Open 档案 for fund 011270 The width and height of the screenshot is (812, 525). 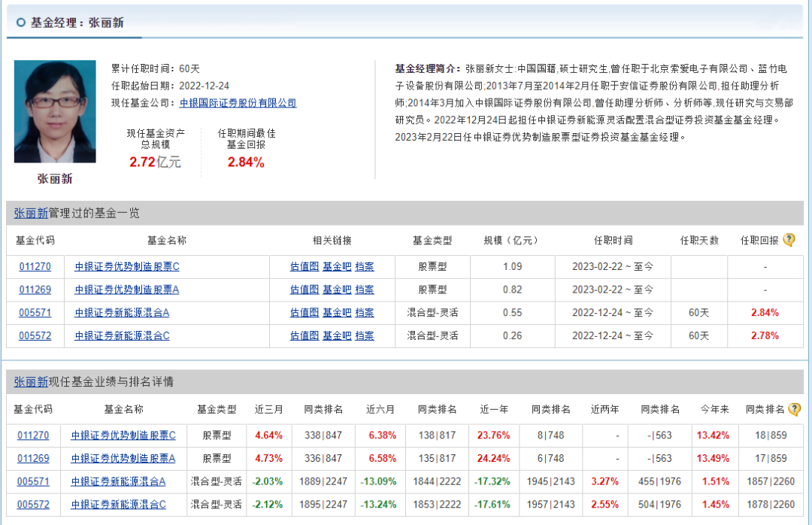(365, 266)
